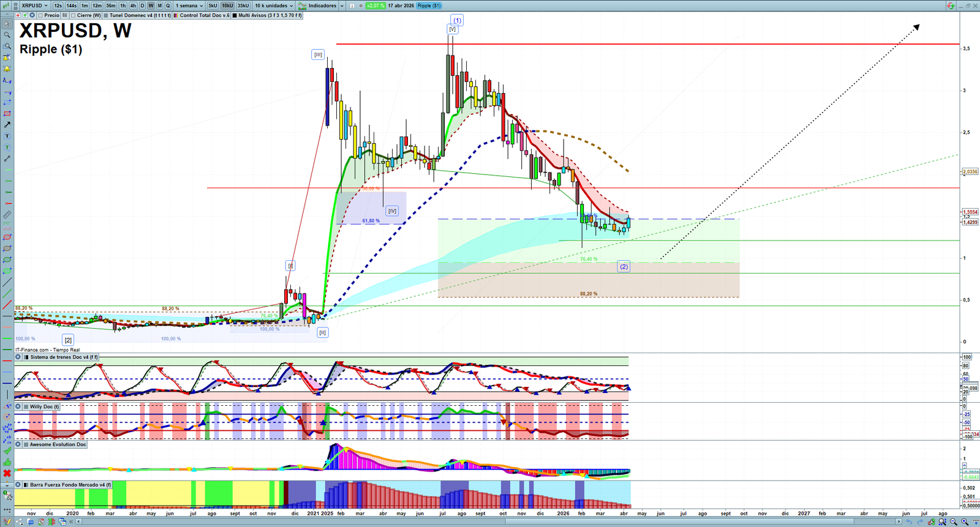Image resolution: width=980 pixels, height=527 pixels.
Task: Toggle the Cierre (W) checkbox
Action: coord(73,15)
